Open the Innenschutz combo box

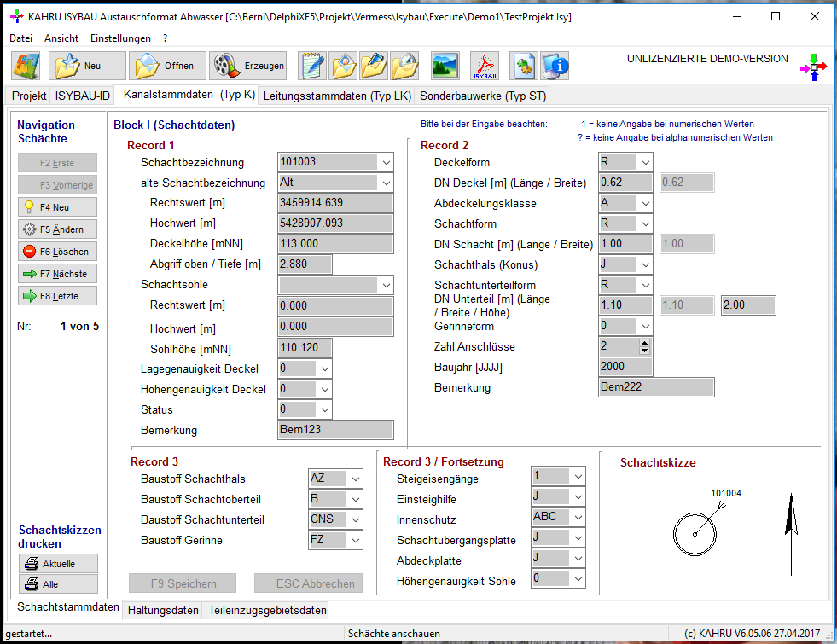[578, 517]
